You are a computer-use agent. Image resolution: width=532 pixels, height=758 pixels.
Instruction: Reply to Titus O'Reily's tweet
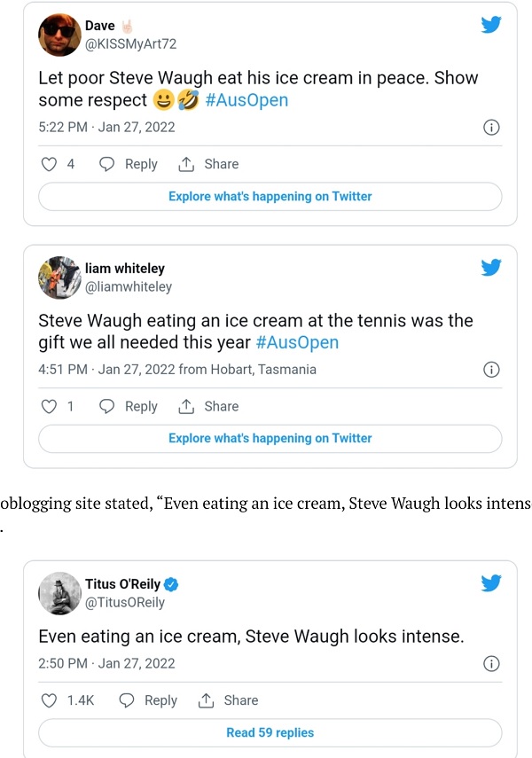148,700
